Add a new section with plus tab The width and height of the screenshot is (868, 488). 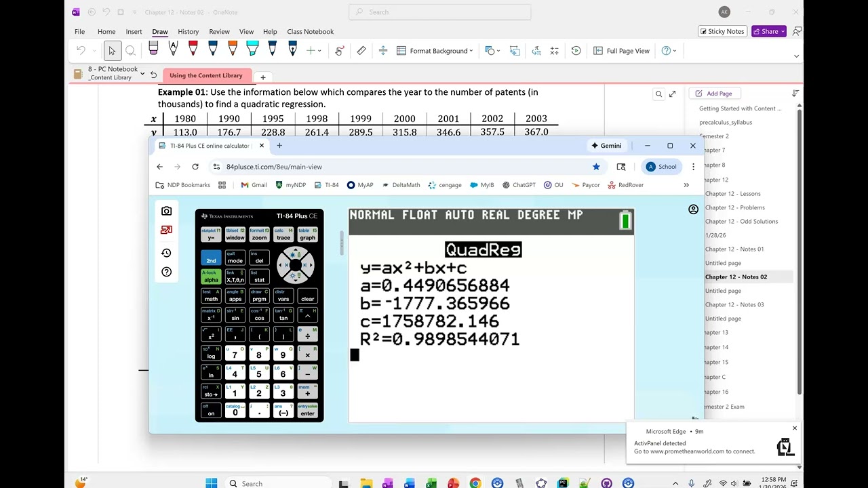click(x=263, y=77)
